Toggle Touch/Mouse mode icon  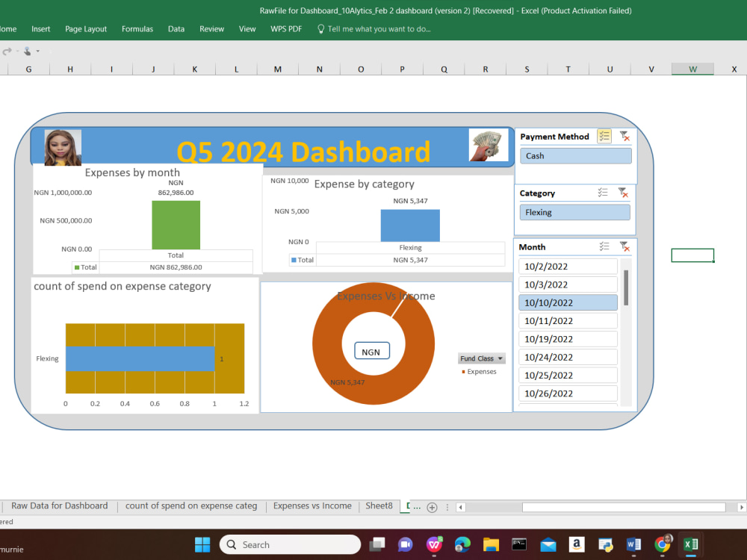[27, 51]
